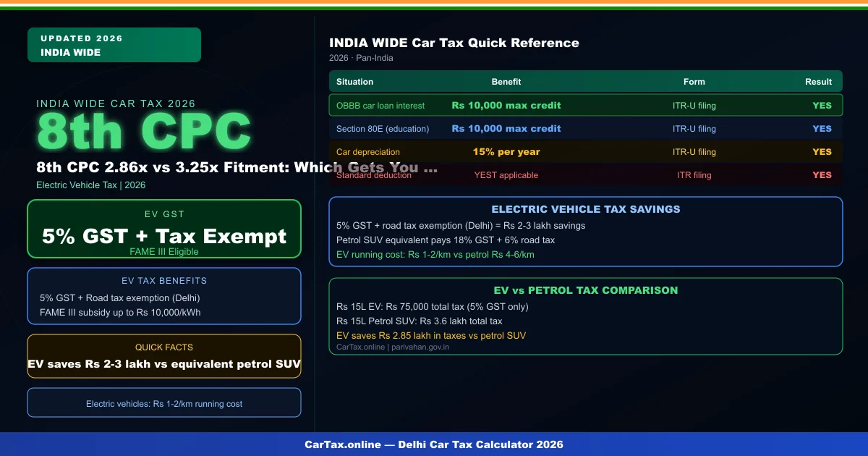Click '8th CPC 2.86x vs 3.25x Fitment' title
This screenshot has width=868, height=456.
pyautogui.click(x=237, y=167)
